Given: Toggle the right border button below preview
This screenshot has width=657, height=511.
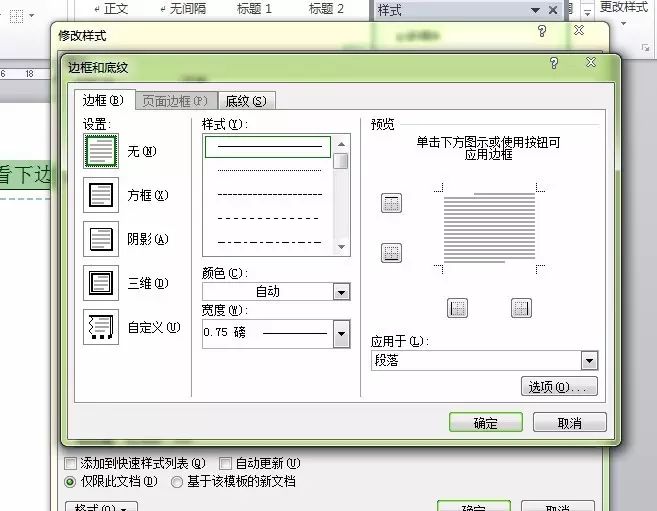Looking at the screenshot, I should pyautogui.click(x=521, y=308).
